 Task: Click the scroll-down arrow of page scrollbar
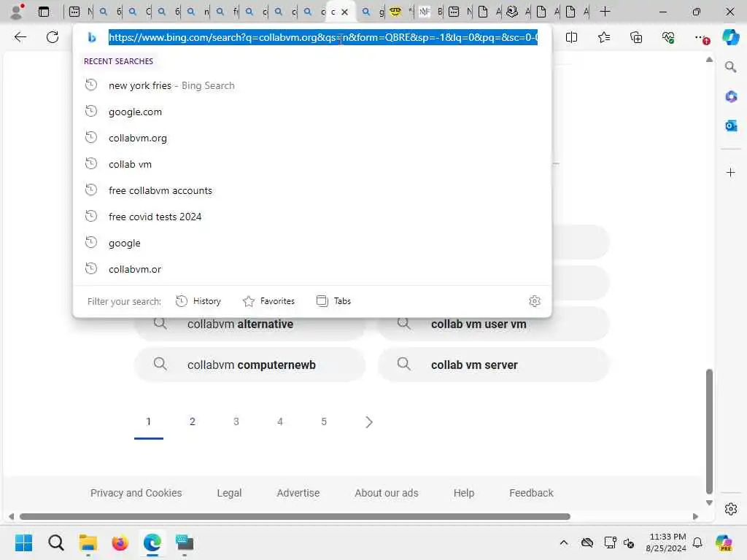coord(709,503)
